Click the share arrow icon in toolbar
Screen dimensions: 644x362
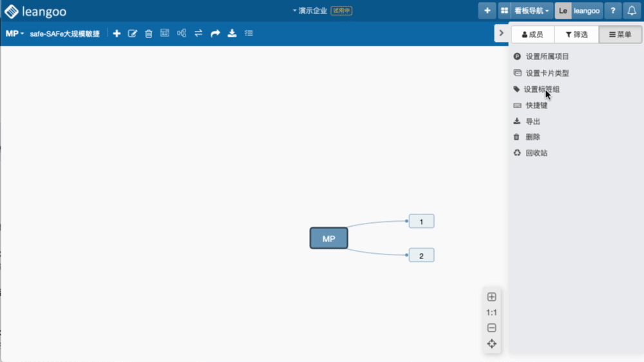click(215, 33)
